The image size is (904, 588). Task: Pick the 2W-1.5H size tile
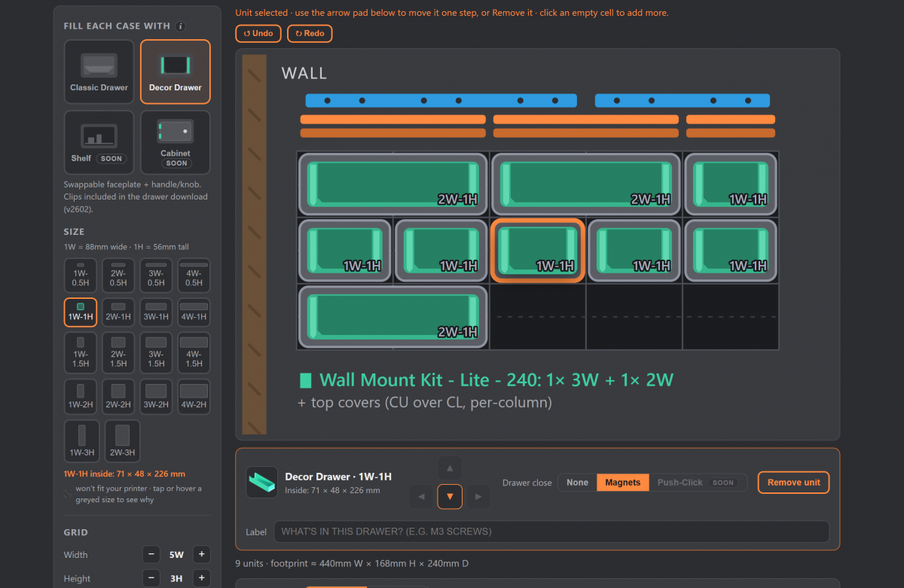pyautogui.click(x=118, y=353)
